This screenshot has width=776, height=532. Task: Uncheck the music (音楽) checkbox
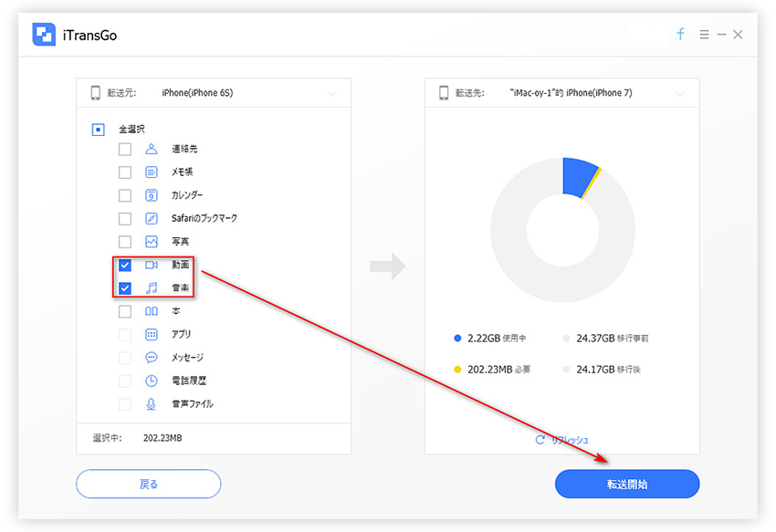coord(125,288)
